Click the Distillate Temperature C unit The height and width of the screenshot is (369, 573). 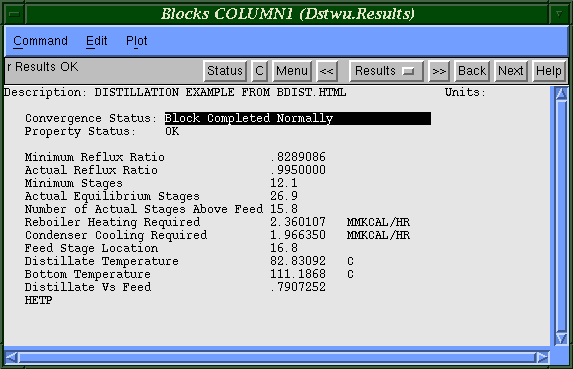click(350, 261)
